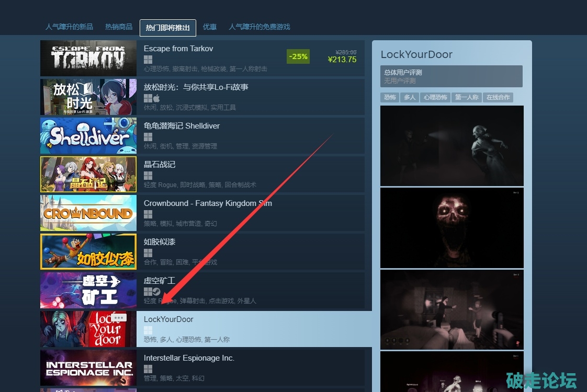Open the 优惠 tab

210,27
